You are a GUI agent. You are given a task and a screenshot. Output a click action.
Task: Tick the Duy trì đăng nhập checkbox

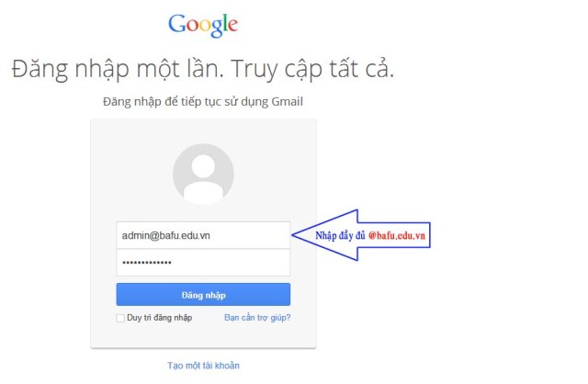(120, 318)
